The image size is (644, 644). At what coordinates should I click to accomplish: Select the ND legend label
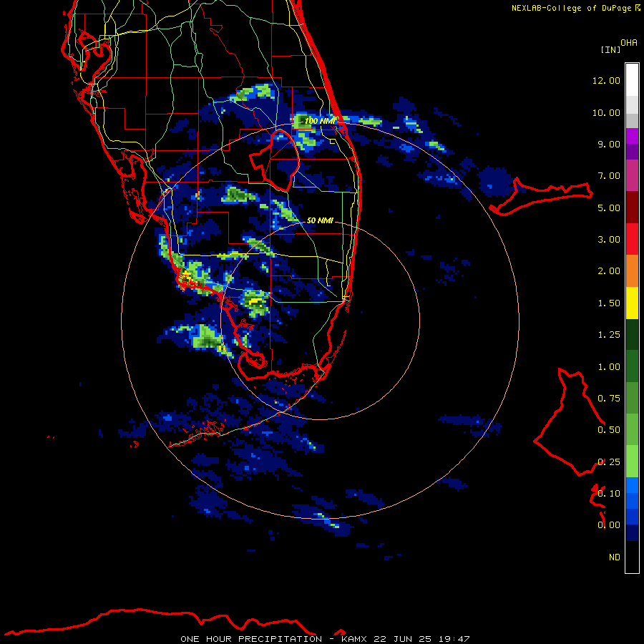coord(615,557)
